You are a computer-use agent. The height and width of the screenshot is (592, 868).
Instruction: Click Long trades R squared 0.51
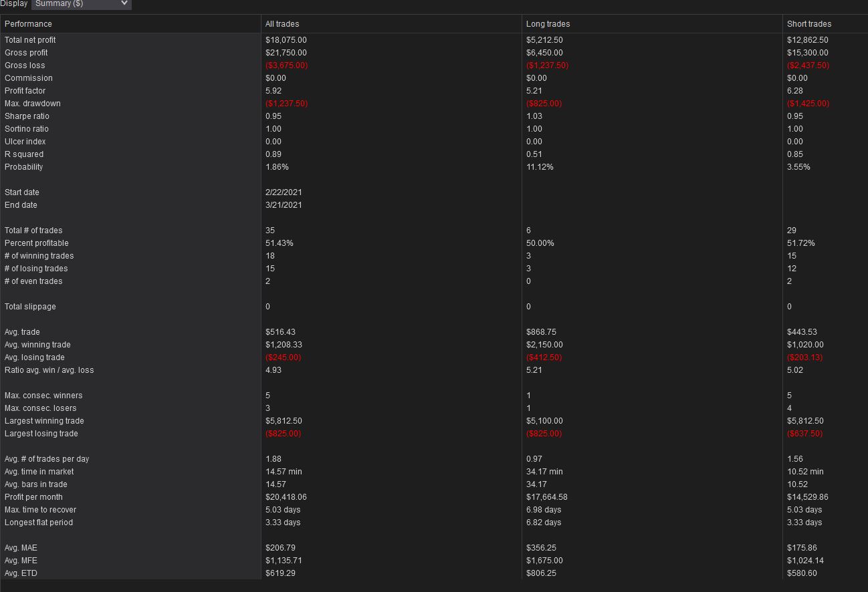(x=534, y=154)
